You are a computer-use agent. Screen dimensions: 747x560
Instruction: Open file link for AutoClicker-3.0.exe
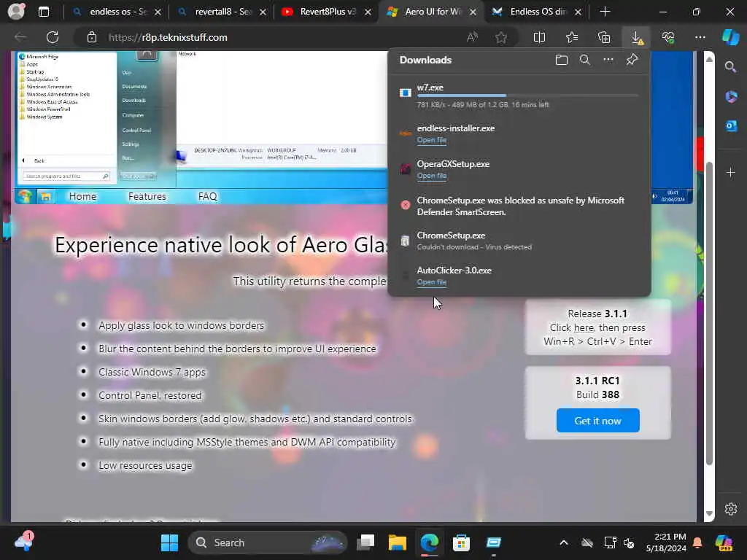pos(432,282)
